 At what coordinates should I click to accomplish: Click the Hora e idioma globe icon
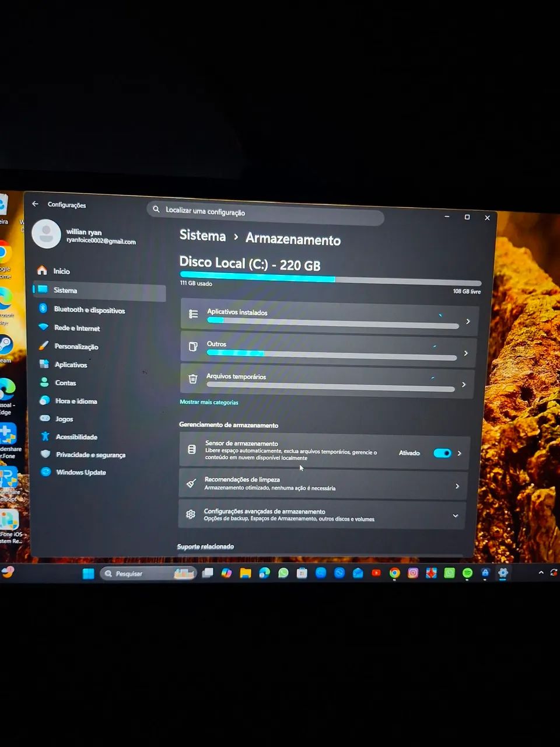pyautogui.click(x=45, y=400)
